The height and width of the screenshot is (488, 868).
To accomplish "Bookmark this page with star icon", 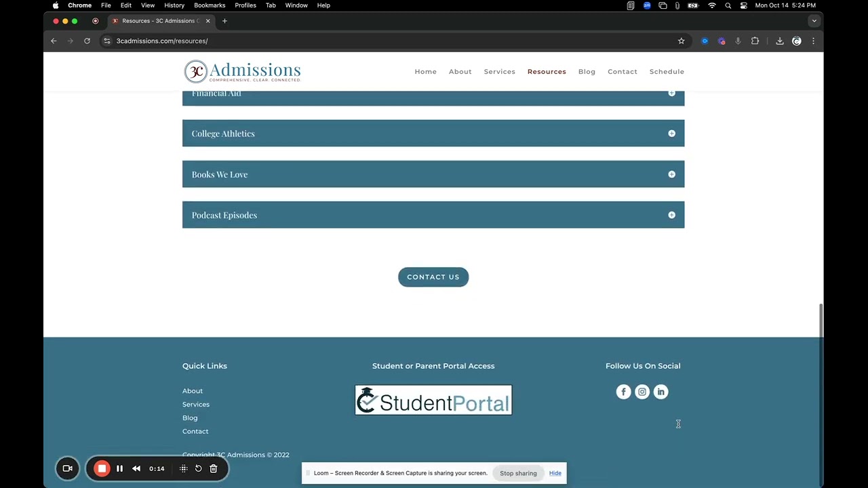I will [x=681, y=41].
